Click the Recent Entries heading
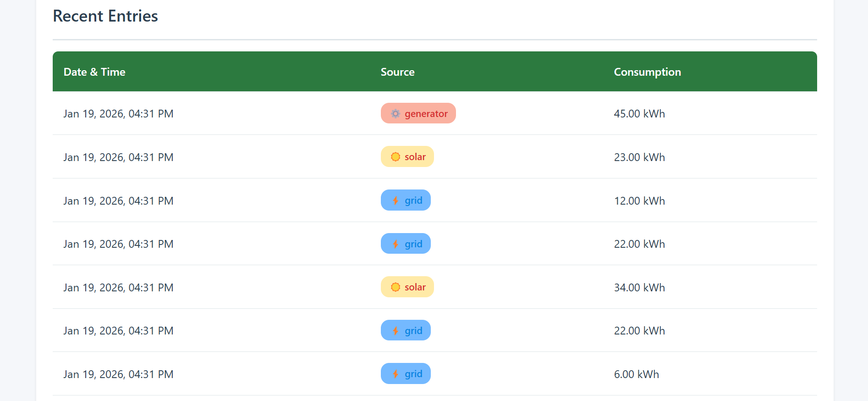Image resolution: width=868 pixels, height=401 pixels. tap(105, 16)
